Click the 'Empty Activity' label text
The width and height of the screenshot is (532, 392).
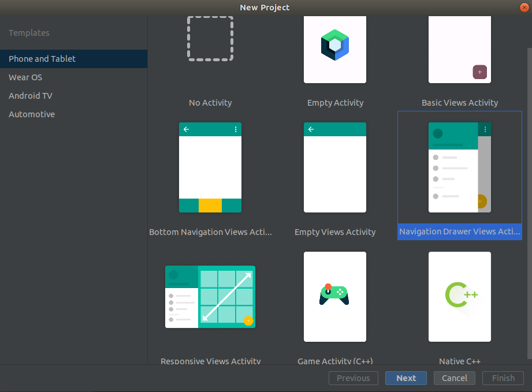(335, 103)
